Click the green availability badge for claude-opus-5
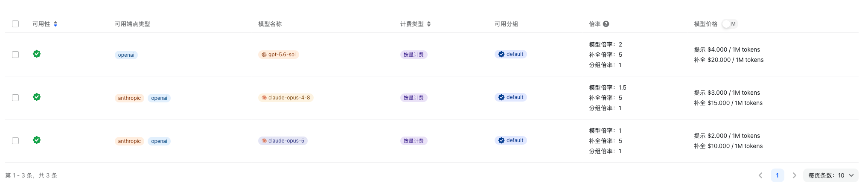The width and height of the screenshot is (868, 192). pyautogui.click(x=37, y=140)
